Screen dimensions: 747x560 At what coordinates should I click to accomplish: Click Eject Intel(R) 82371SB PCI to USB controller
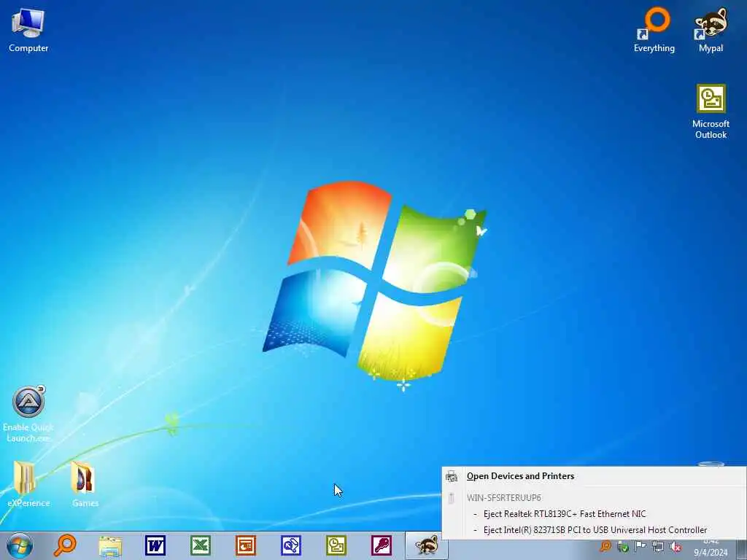coord(595,530)
